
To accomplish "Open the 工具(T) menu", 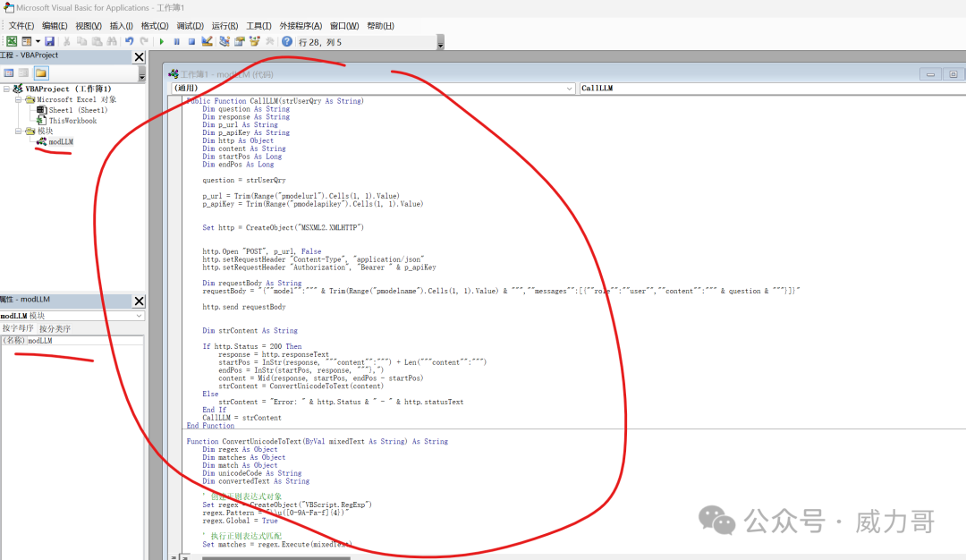I will [259, 26].
